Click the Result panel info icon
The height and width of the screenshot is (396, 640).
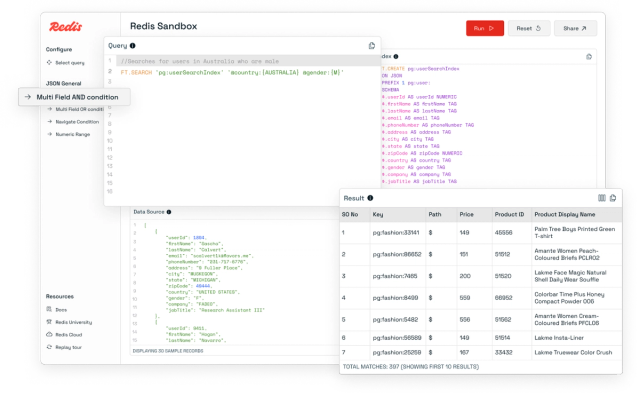[370, 198]
